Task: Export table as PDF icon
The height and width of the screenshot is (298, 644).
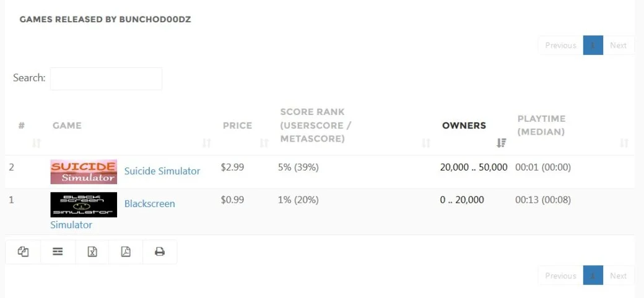Action: [126, 252]
